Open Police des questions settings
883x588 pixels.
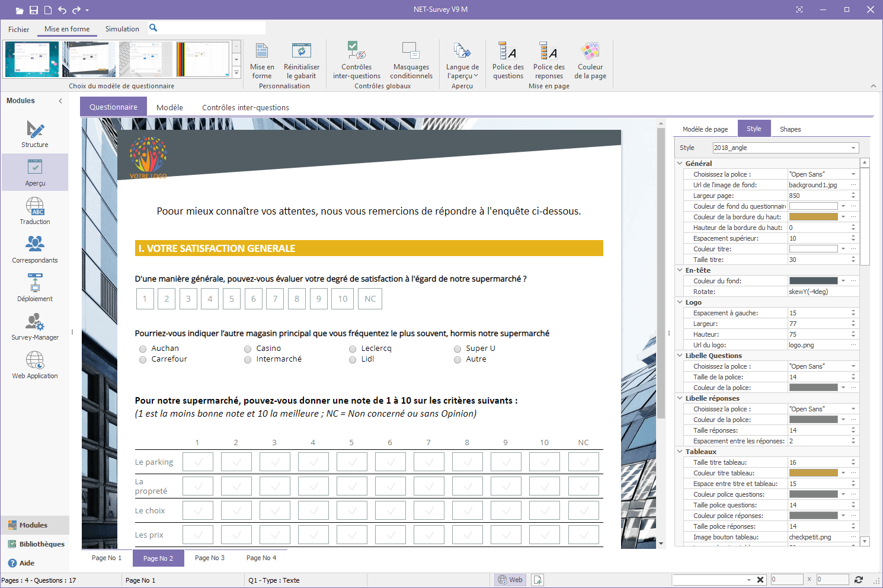click(x=508, y=61)
